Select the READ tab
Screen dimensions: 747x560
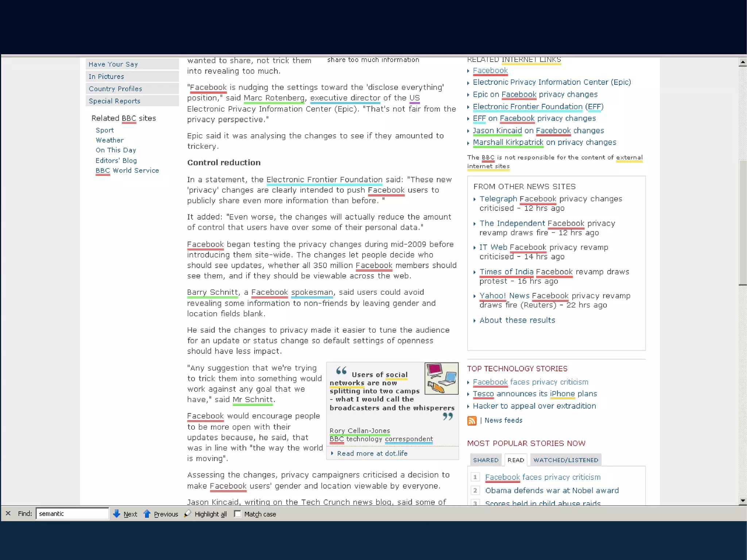tap(515, 460)
